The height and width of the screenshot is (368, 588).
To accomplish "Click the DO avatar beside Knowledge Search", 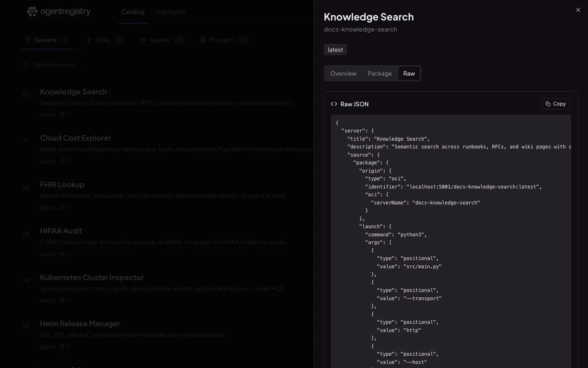I will coord(26,95).
